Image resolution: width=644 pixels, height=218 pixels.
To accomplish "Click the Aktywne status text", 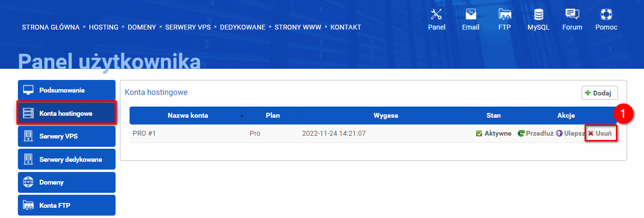I will [x=498, y=133].
